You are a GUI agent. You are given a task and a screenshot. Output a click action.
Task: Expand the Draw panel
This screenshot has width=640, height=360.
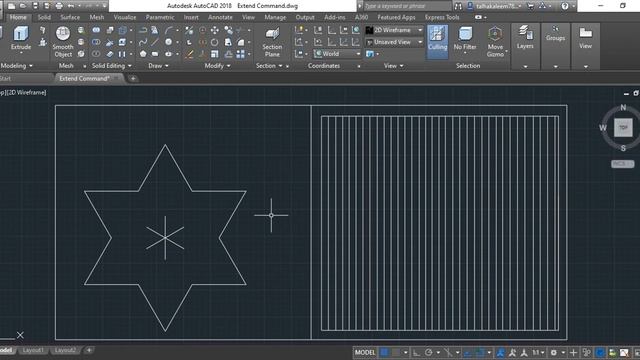[x=159, y=66]
